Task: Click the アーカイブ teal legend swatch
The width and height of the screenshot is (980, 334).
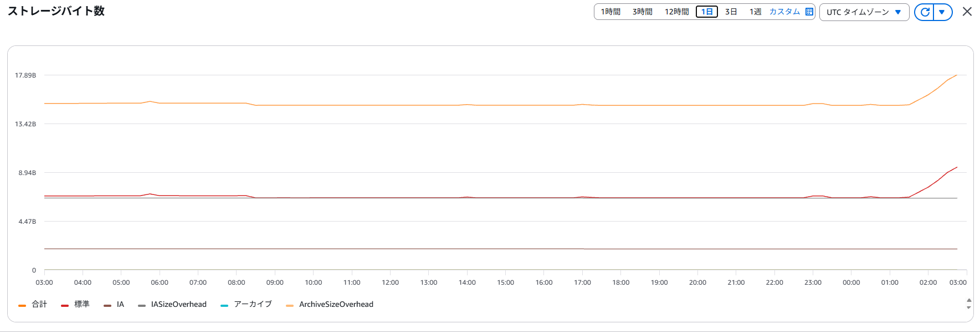Action: [x=224, y=305]
